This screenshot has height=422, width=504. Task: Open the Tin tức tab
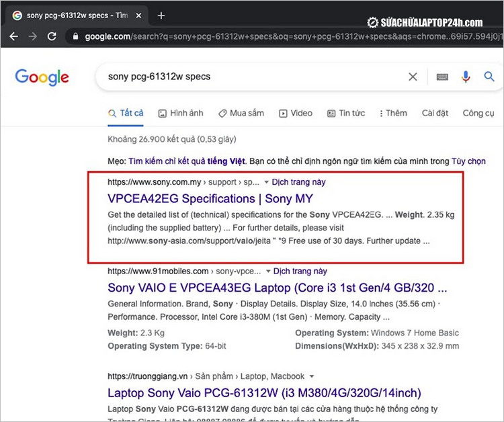pyautogui.click(x=346, y=113)
